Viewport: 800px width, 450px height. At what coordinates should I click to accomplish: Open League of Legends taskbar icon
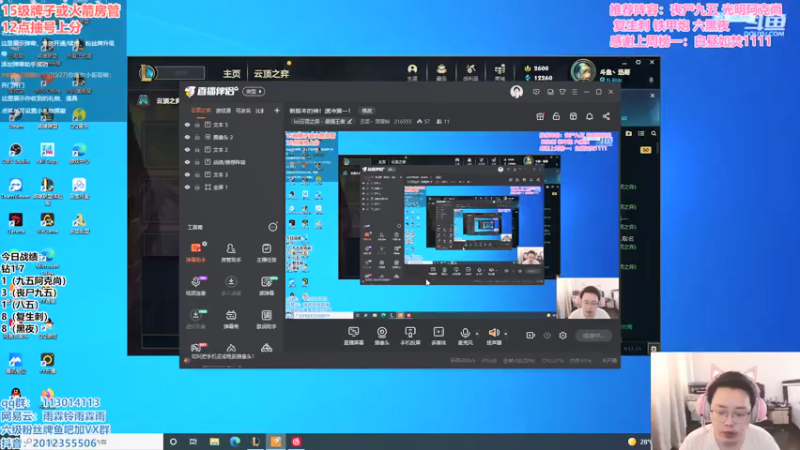(x=255, y=441)
